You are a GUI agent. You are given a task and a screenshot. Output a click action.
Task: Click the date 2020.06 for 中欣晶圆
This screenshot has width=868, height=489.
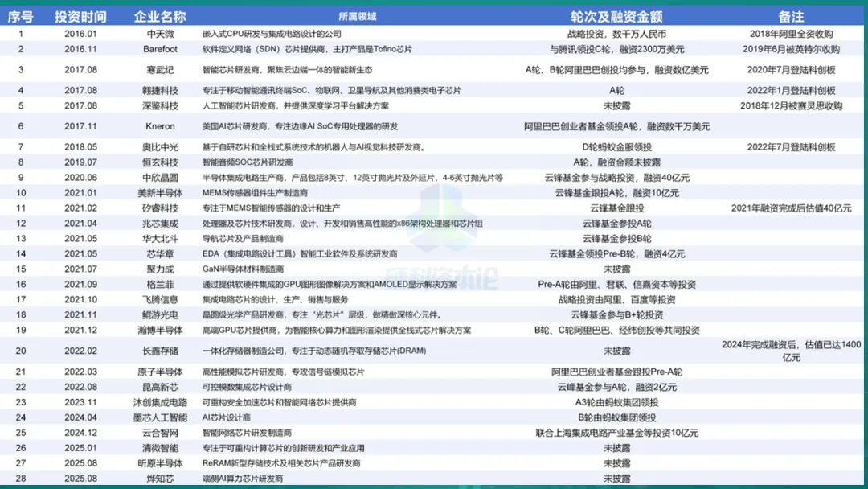(80, 177)
